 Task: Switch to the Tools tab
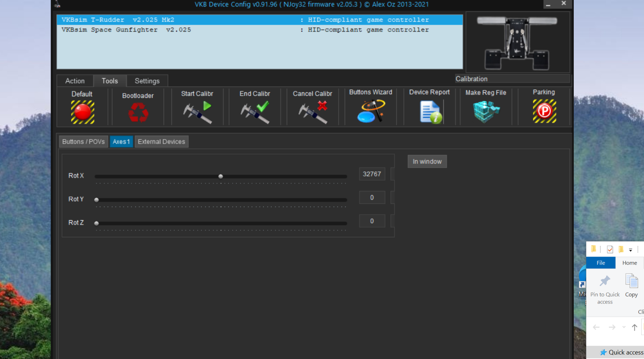tap(110, 81)
